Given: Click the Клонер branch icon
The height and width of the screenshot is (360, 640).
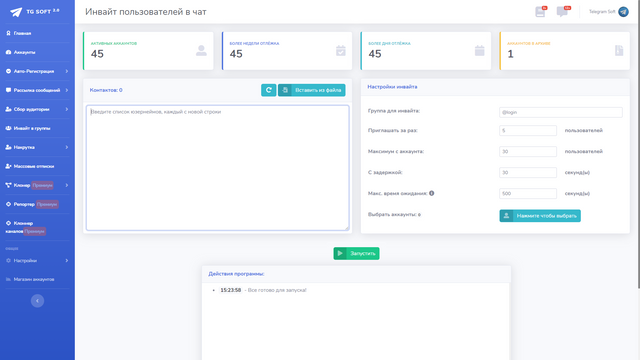Looking at the screenshot, I should [x=8, y=185].
